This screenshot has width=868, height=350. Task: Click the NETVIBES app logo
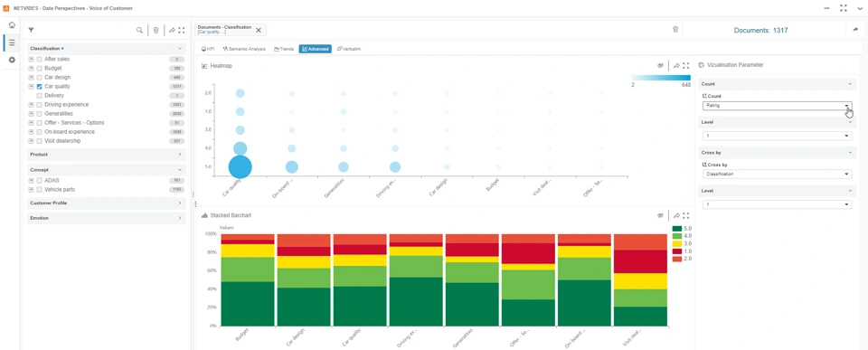(x=6, y=8)
